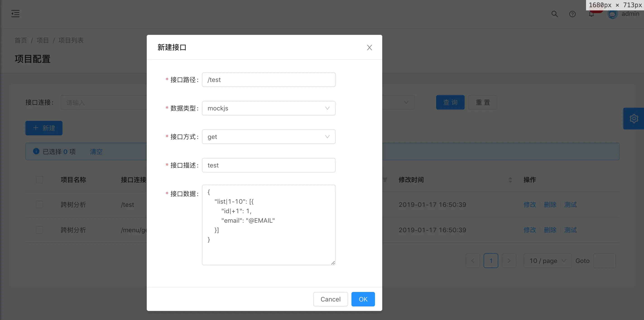Open the 10 / page size dropdown

[547, 261]
